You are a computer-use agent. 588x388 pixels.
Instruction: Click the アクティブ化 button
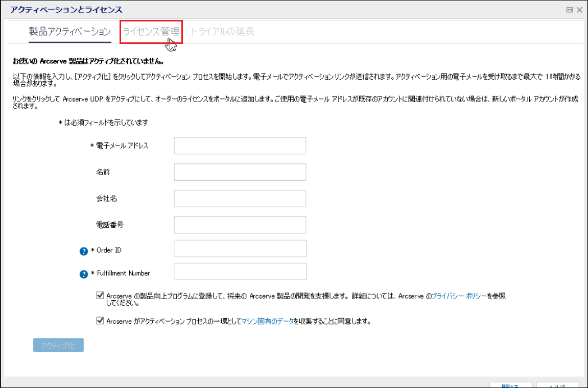pyautogui.click(x=59, y=345)
